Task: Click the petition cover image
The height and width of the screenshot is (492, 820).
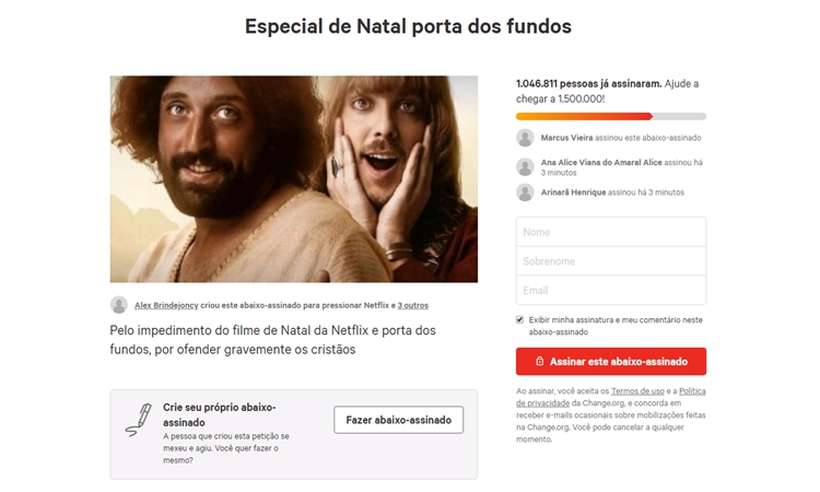Action: tap(294, 179)
